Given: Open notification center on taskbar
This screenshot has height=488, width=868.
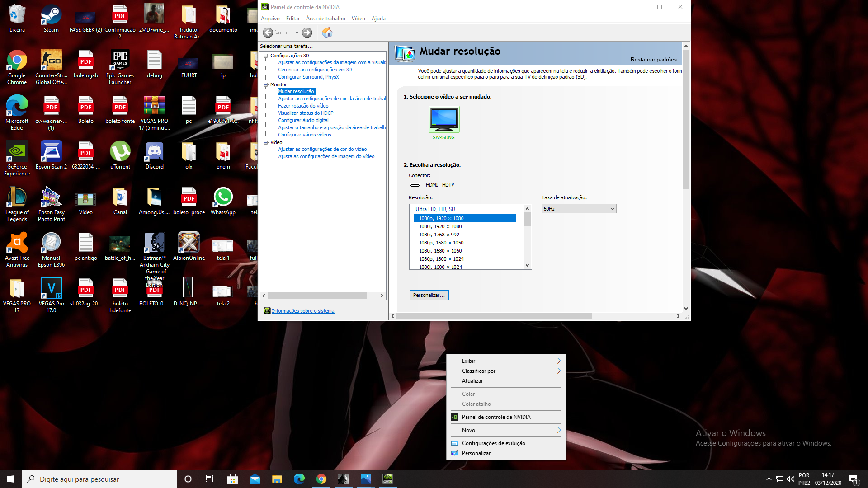Looking at the screenshot, I should pyautogui.click(x=854, y=479).
